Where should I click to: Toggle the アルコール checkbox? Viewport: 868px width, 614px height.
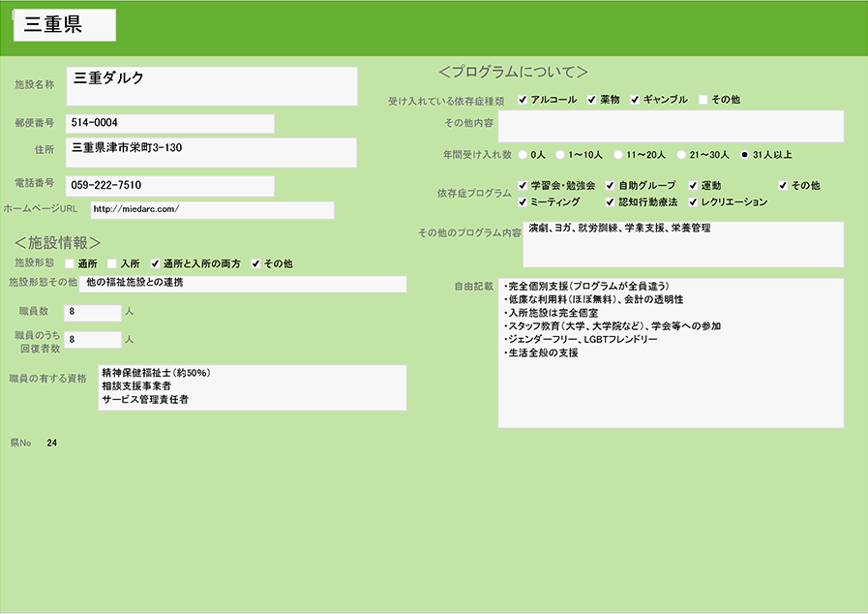coord(523,100)
